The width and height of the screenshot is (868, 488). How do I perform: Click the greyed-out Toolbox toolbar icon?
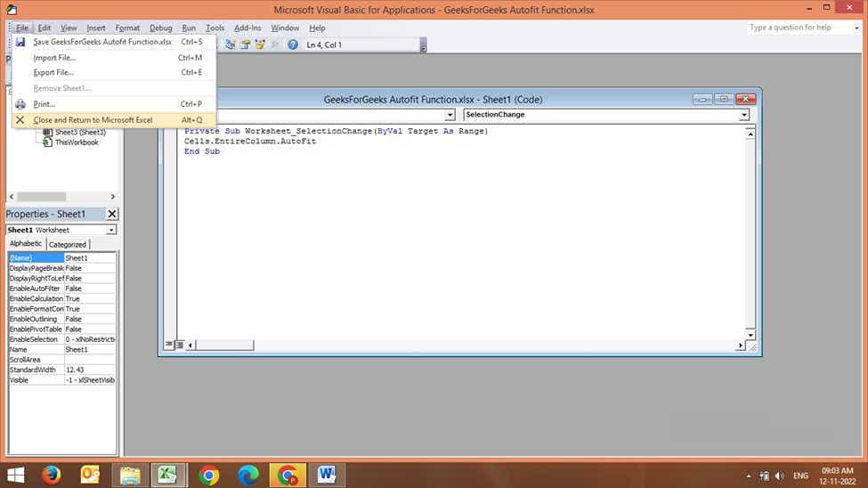pyautogui.click(x=274, y=45)
